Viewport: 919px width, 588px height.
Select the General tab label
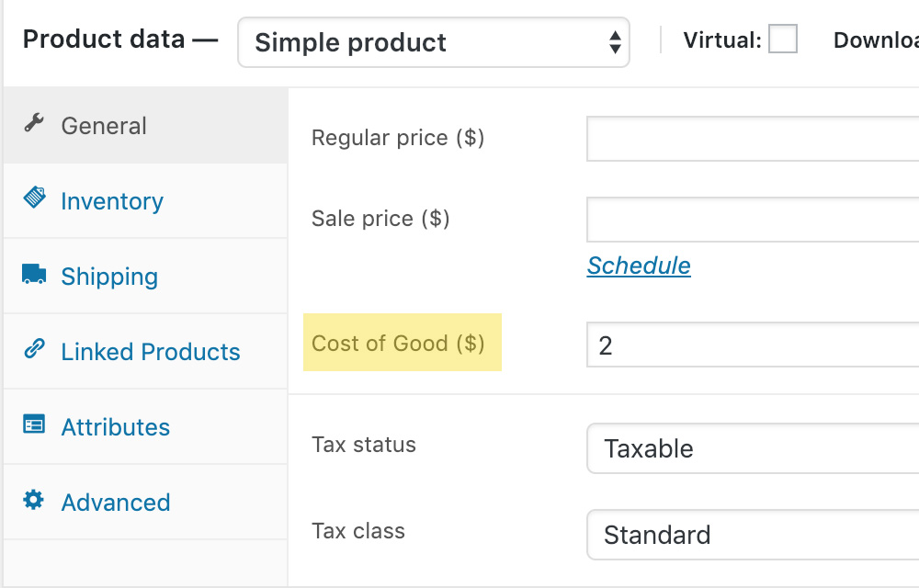pyautogui.click(x=104, y=126)
